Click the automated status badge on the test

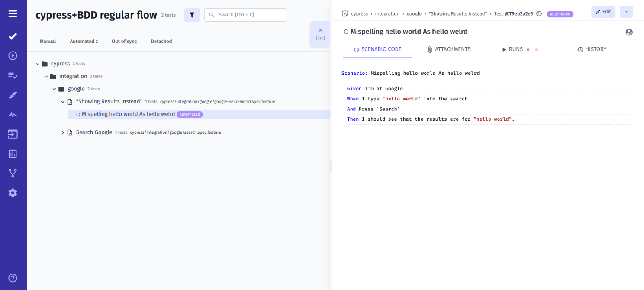pos(190,114)
